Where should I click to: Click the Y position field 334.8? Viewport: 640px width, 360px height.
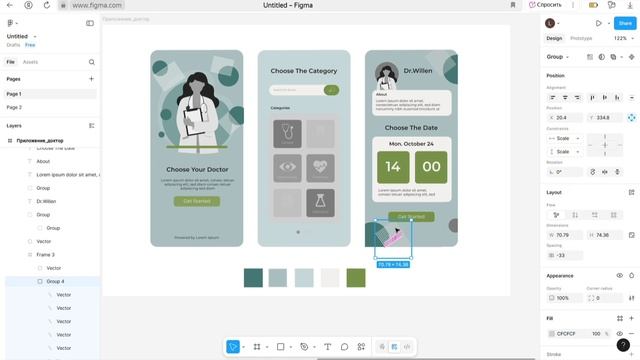pos(604,118)
